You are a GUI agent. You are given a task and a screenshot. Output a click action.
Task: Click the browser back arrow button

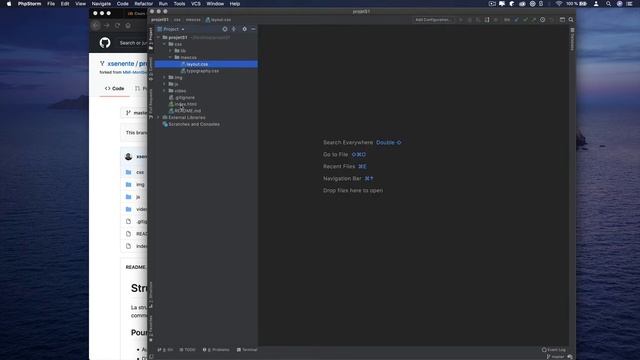coord(96,25)
